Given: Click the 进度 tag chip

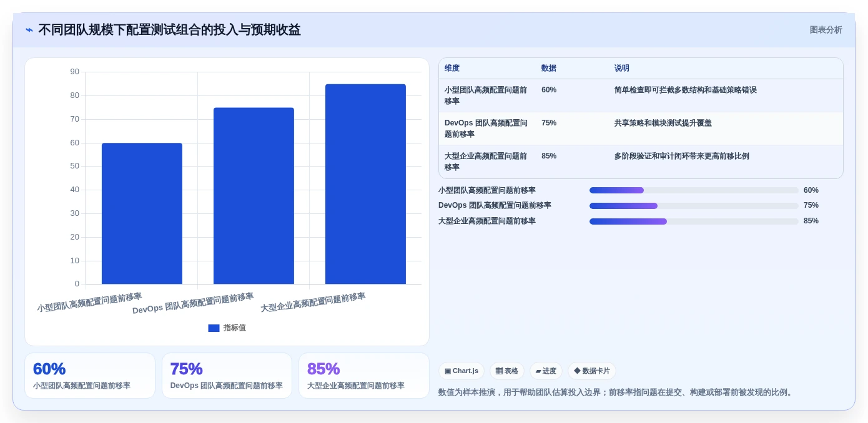Looking at the screenshot, I should coord(546,371).
